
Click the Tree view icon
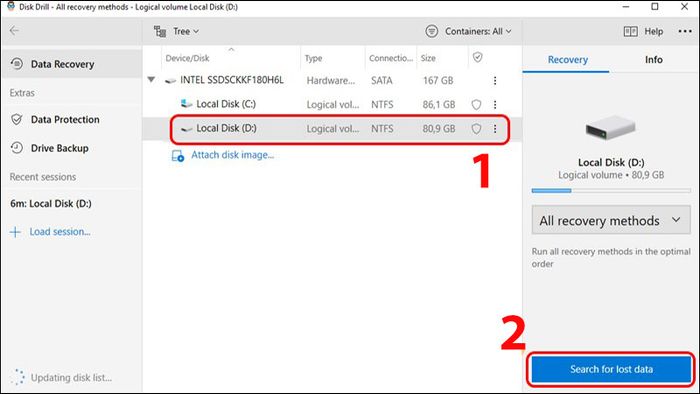(160, 31)
